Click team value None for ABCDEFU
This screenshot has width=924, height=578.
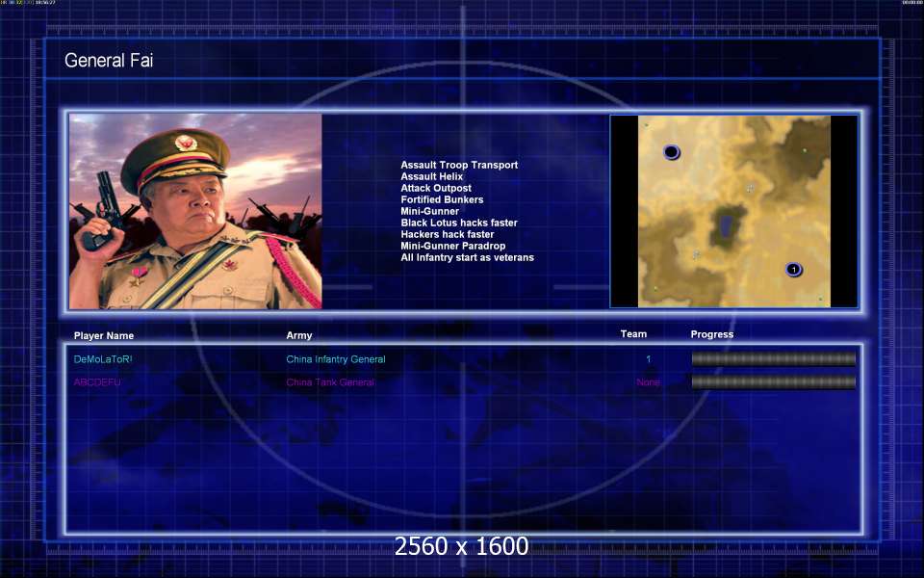648,382
